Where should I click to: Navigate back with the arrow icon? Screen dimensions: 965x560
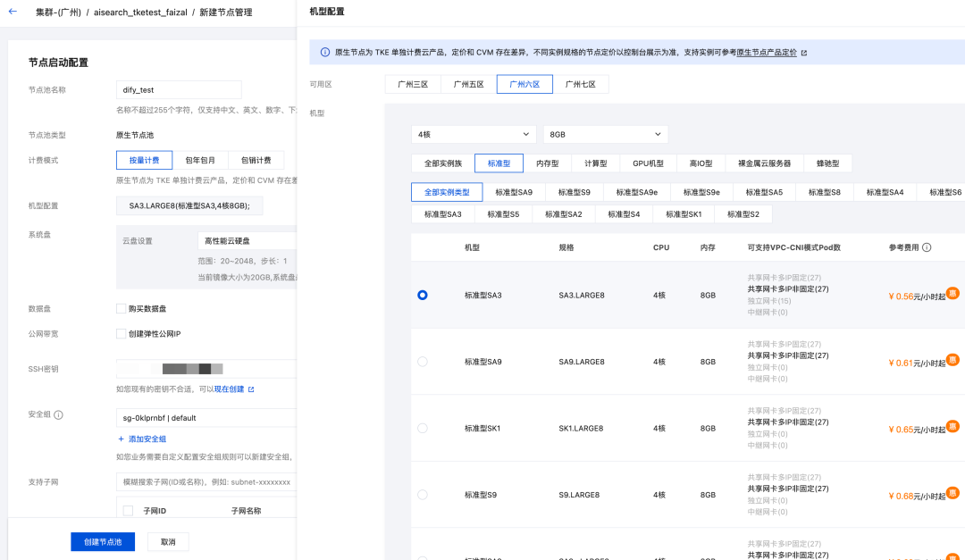pyautogui.click(x=13, y=13)
